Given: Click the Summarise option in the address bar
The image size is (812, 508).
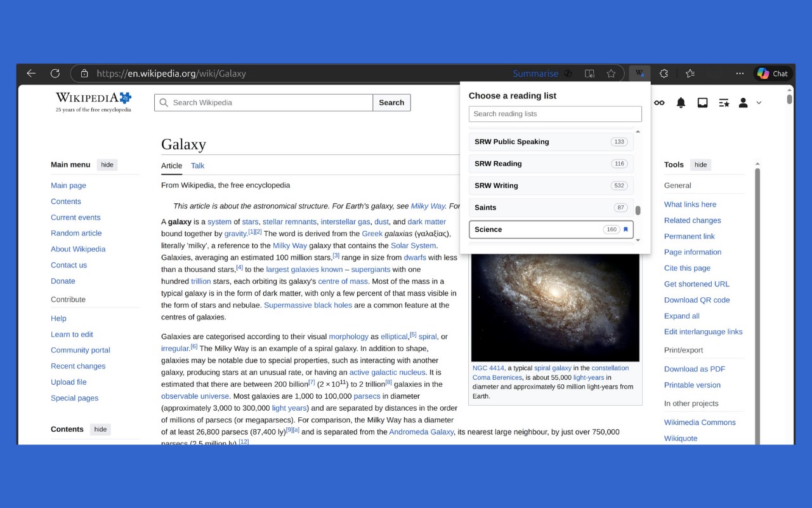Looking at the screenshot, I should click(x=535, y=74).
